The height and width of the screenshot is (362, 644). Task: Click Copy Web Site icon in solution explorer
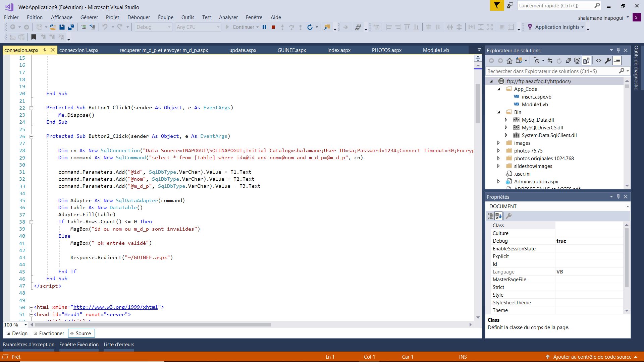tap(577, 61)
